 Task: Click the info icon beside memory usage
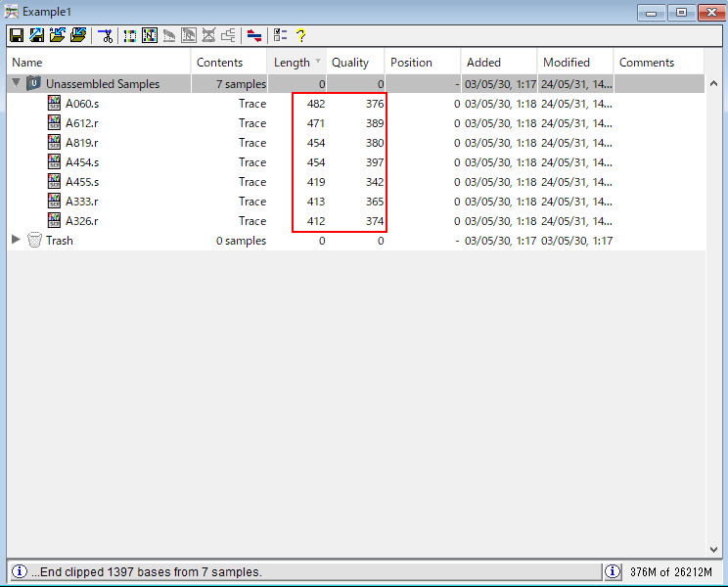pos(613,571)
